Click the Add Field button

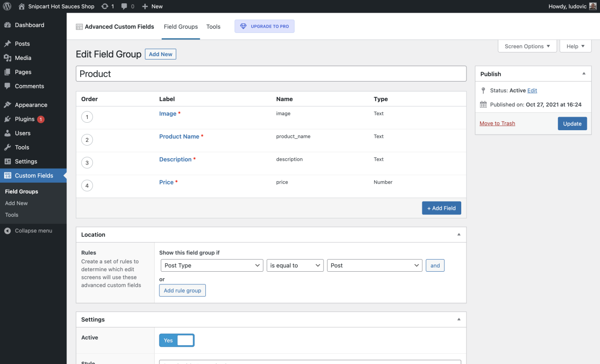441,208
